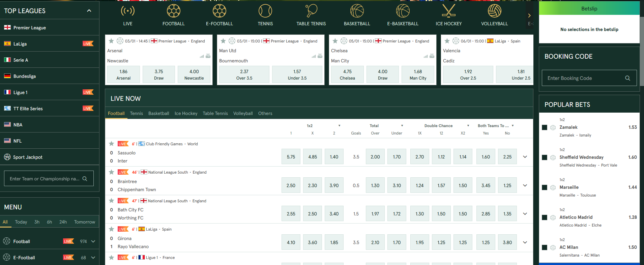Viewport: 644px width, 265px height.
Task: Expand more markets for Bath City vs Worthing
Action: [525, 214]
